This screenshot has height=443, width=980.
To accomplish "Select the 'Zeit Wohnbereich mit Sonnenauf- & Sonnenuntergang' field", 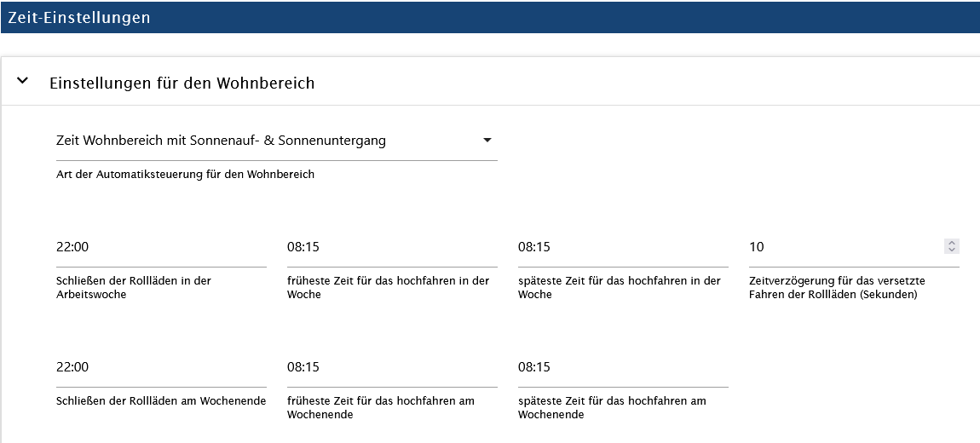I will click(256, 141).
